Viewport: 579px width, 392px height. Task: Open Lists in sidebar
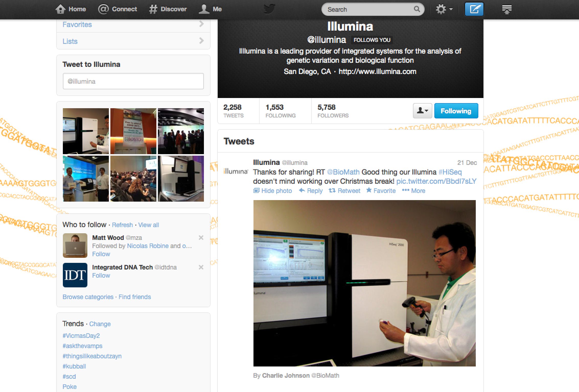(70, 41)
